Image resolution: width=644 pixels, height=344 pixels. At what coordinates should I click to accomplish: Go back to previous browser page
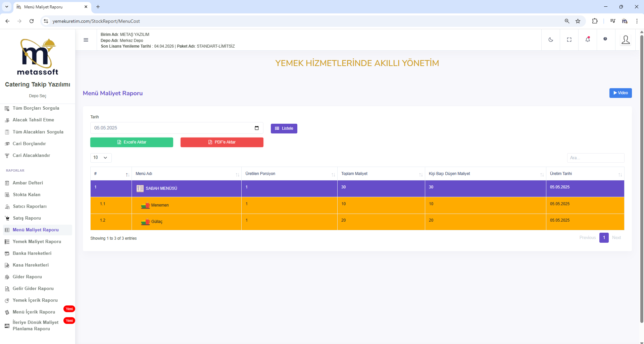[7, 21]
